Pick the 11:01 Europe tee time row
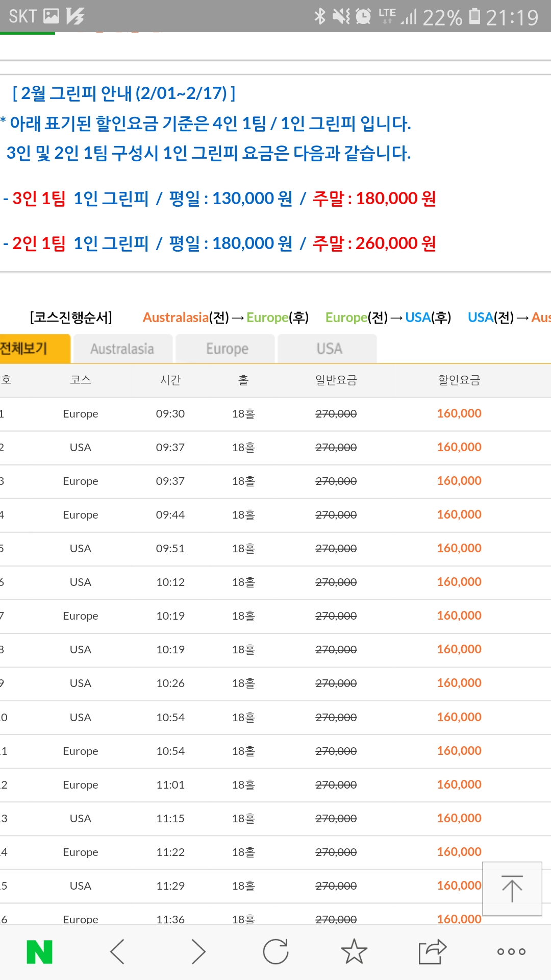 [x=170, y=785]
